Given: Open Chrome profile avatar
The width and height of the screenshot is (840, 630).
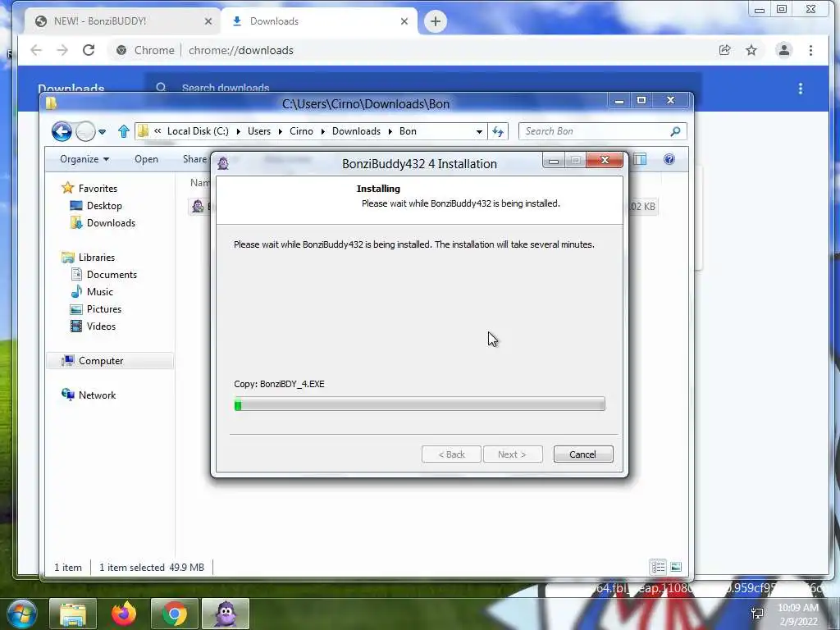Looking at the screenshot, I should click(784, 50).
